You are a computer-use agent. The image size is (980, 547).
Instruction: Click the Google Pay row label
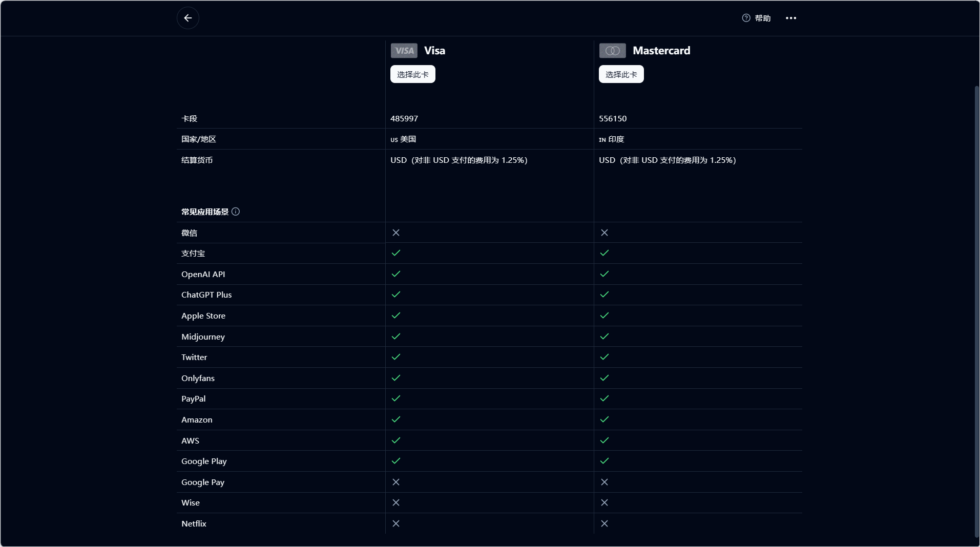(x=203, y=482)
